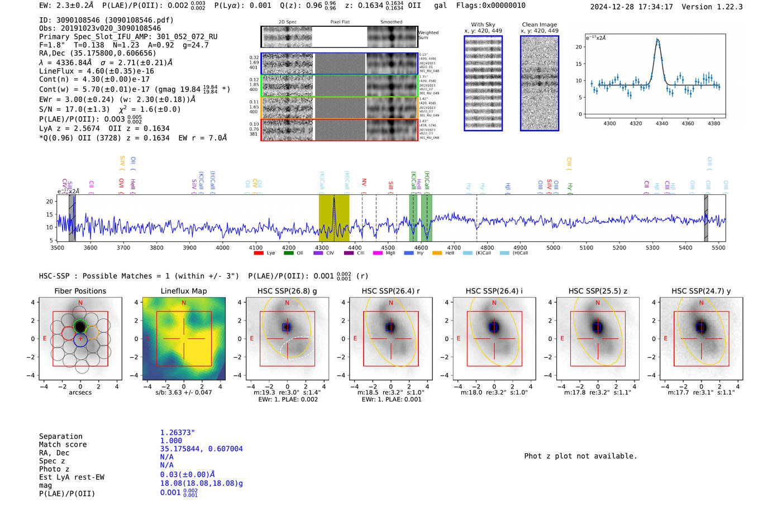782x532 pixels.
Task: Click the yellow highlighted emission line band
Action: point(334,218)
